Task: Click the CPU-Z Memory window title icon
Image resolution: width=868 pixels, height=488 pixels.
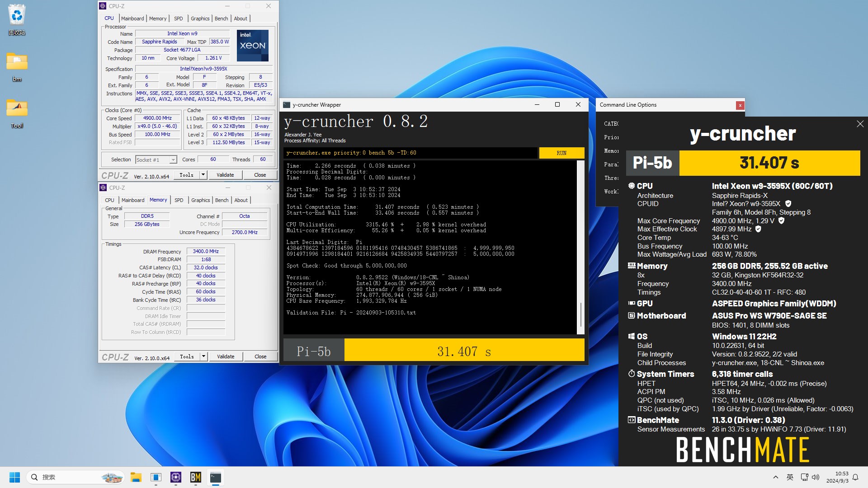Action: [103, 188]
